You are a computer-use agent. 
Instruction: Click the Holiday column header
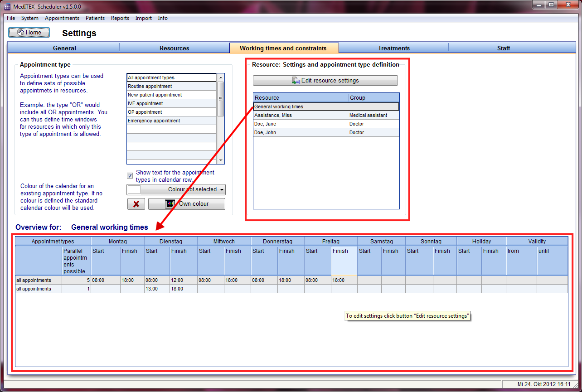pyautogui.click(x=481, y=242)
